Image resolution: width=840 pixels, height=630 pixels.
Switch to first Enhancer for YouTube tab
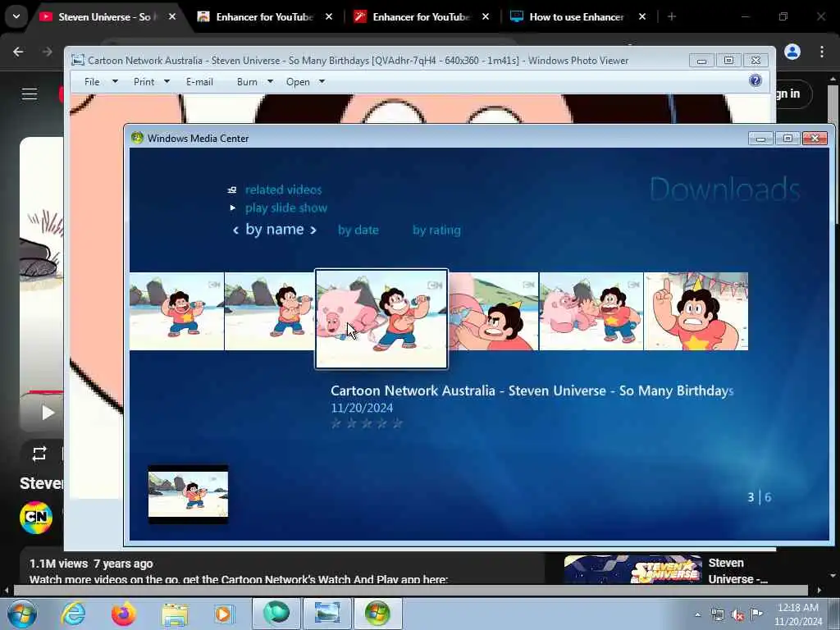pyautogui.click(x=263, y=16)
